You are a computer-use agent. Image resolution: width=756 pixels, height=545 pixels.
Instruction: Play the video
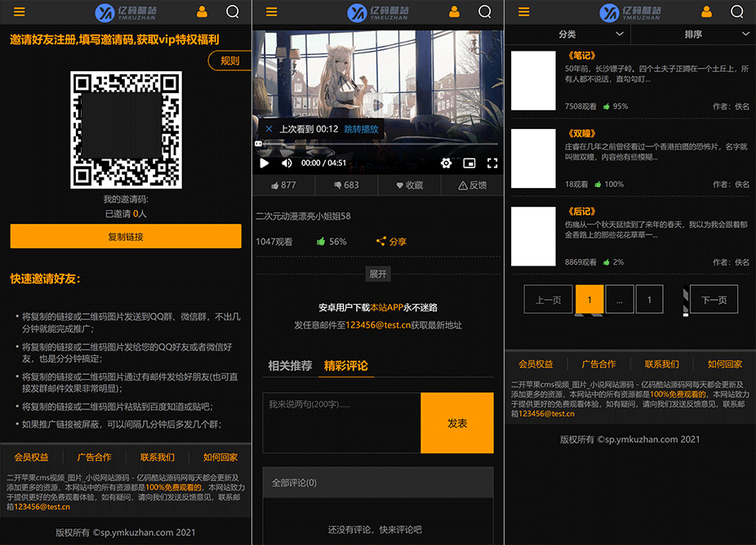click(265, 163)
